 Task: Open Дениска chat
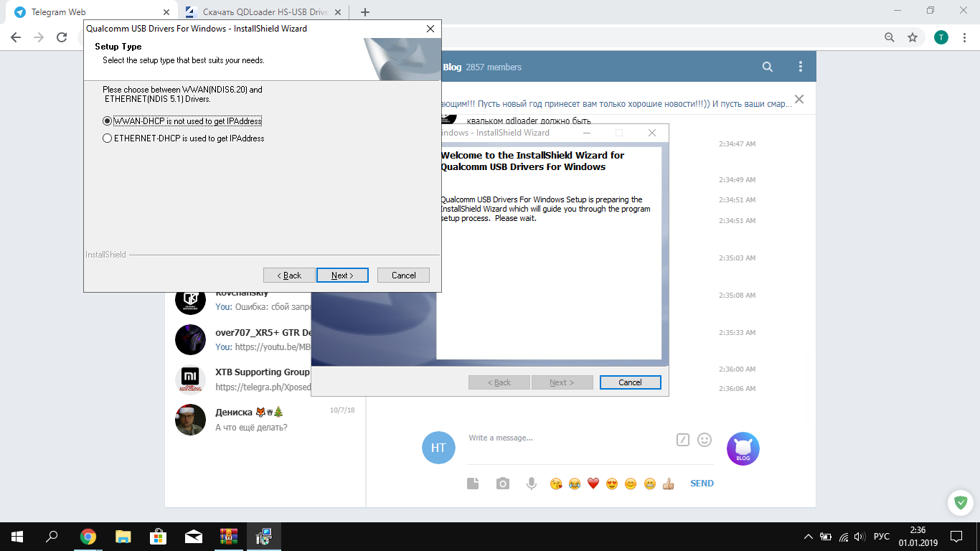265,420
